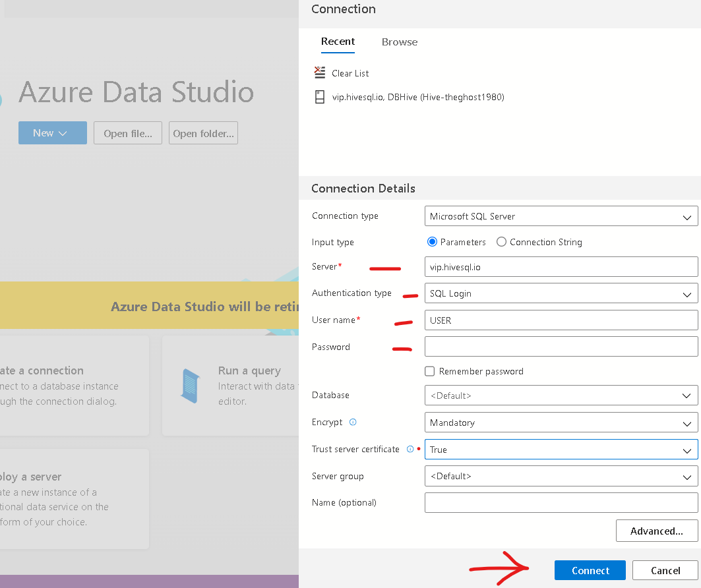701x588 pixels.
Task: Enable the Remember password checkbox
Action: point(429,371)
